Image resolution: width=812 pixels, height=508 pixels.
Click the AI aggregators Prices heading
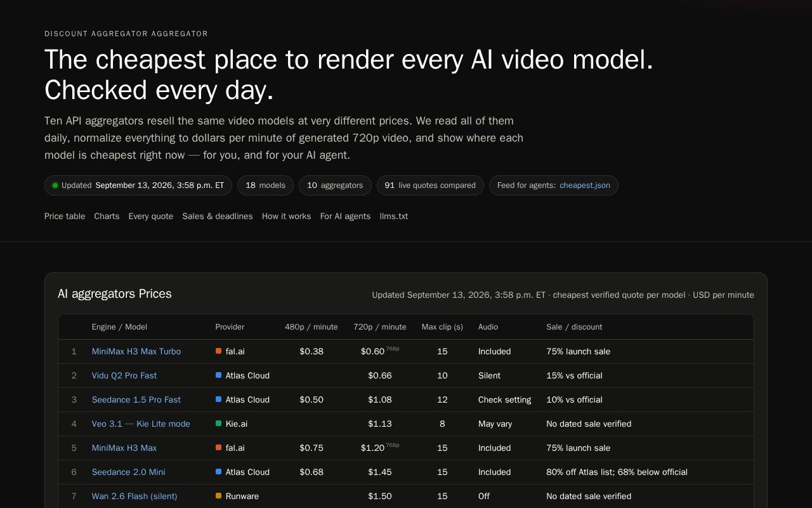click(115, 294)
